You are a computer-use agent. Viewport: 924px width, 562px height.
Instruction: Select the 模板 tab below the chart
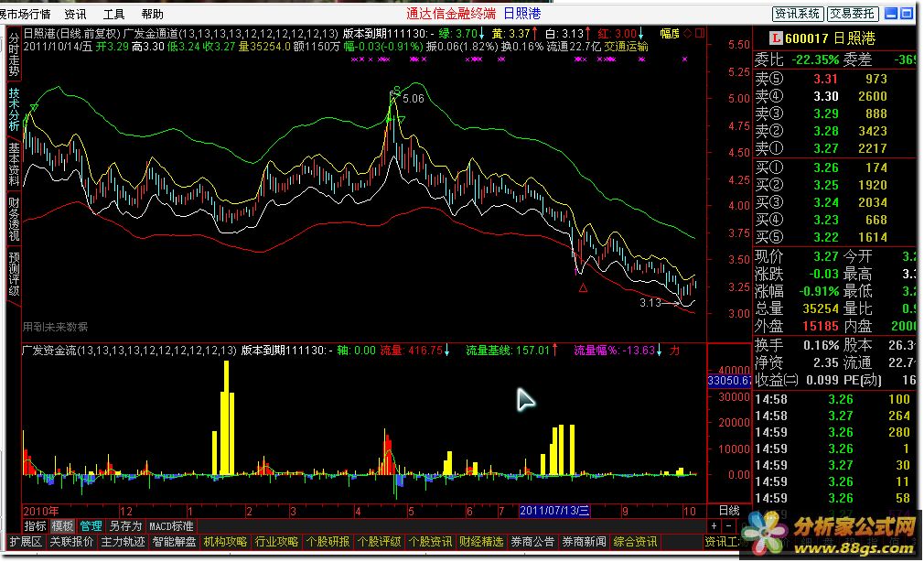click(x=62, y=526)
